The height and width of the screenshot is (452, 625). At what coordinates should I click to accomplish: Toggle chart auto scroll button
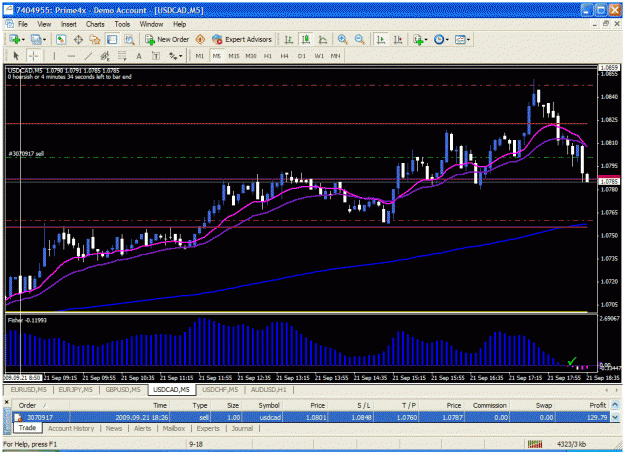(381, 39)
